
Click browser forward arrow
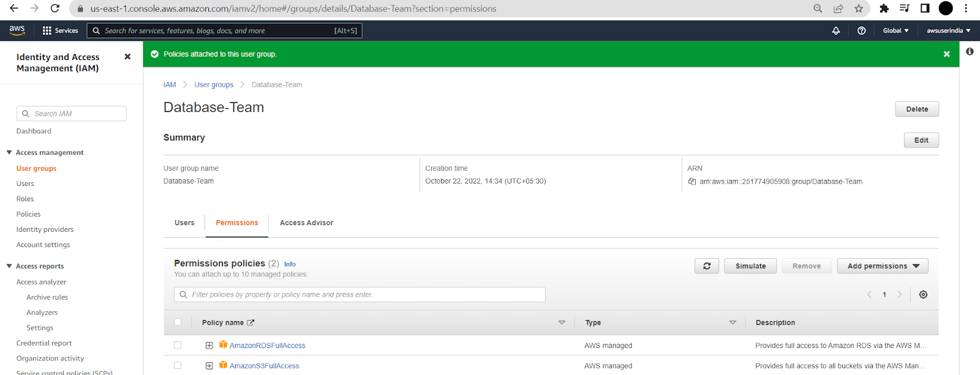pos(34,9)
